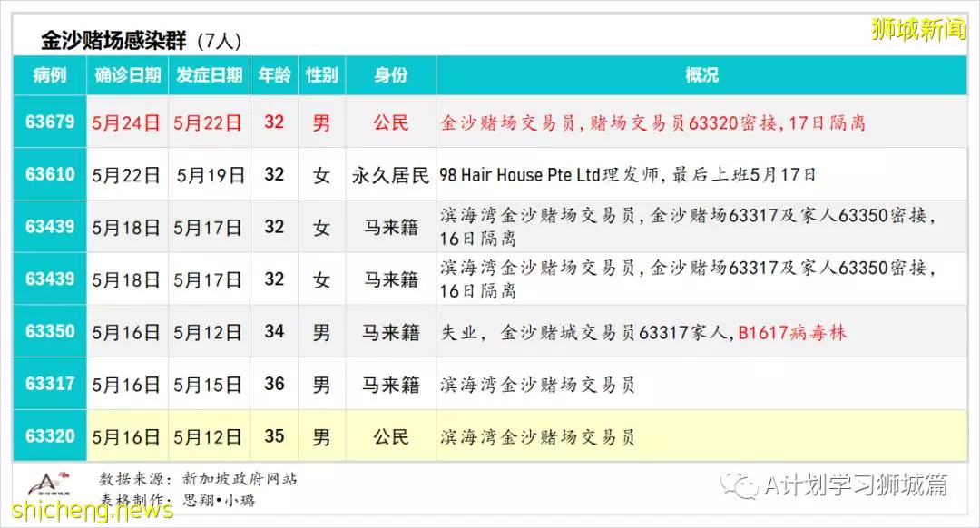Click onset date 5月22日 in row 63679

pos(208,122)
